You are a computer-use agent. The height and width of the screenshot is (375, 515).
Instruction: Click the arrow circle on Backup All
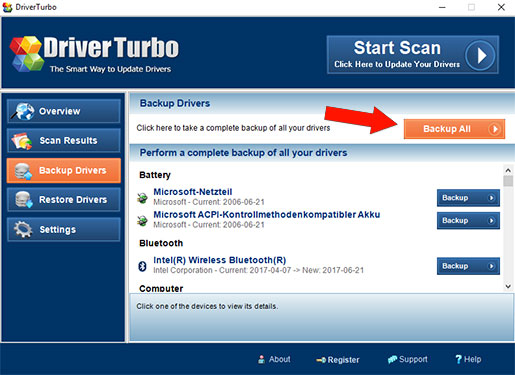pos(494,129)
